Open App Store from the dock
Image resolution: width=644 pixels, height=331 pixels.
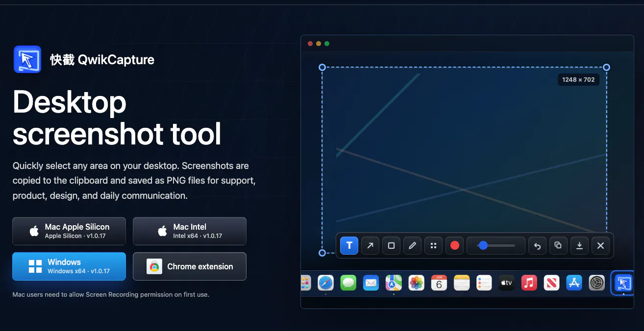tap(574, 283)
